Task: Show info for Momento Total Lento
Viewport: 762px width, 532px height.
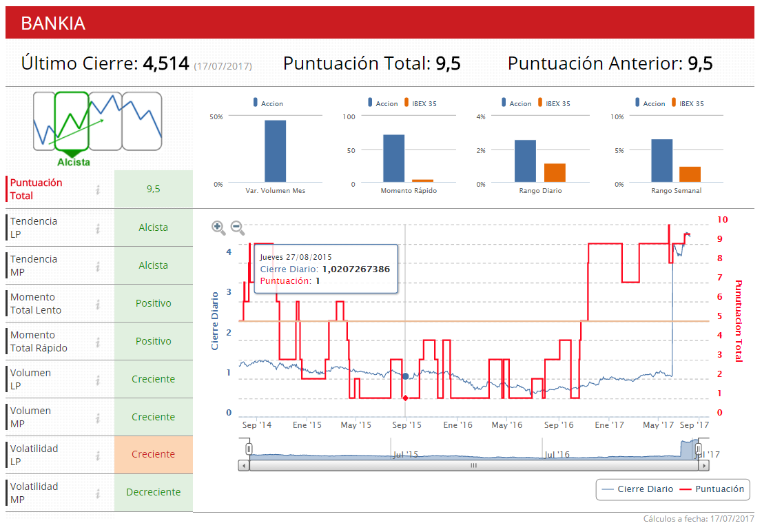Action: click(98, 304)
